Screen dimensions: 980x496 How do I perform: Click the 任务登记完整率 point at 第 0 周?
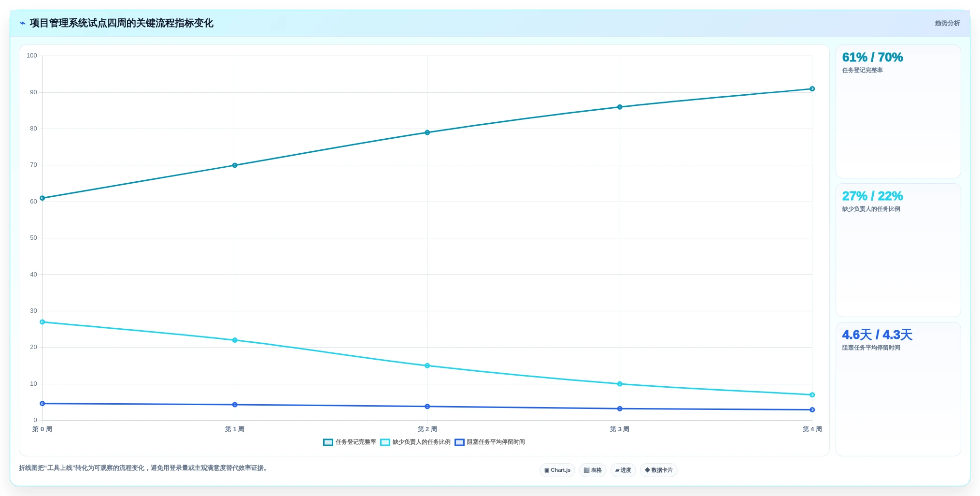[x=43, y=198]
